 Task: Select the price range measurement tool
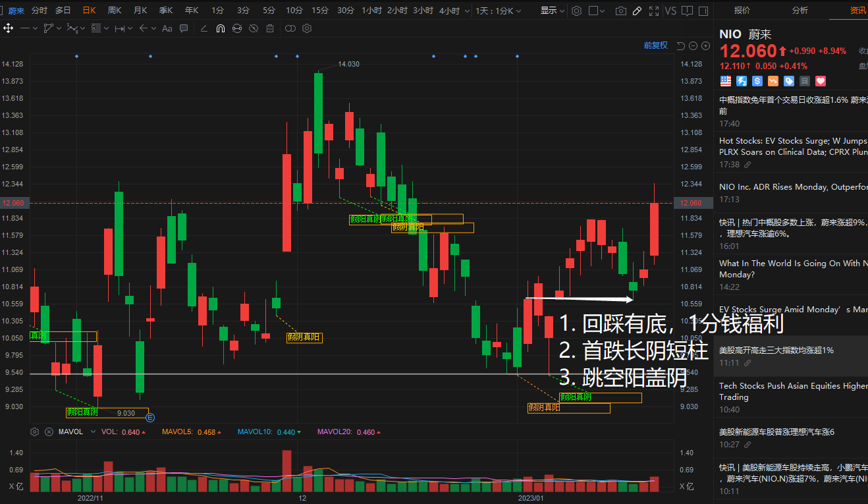120,28
